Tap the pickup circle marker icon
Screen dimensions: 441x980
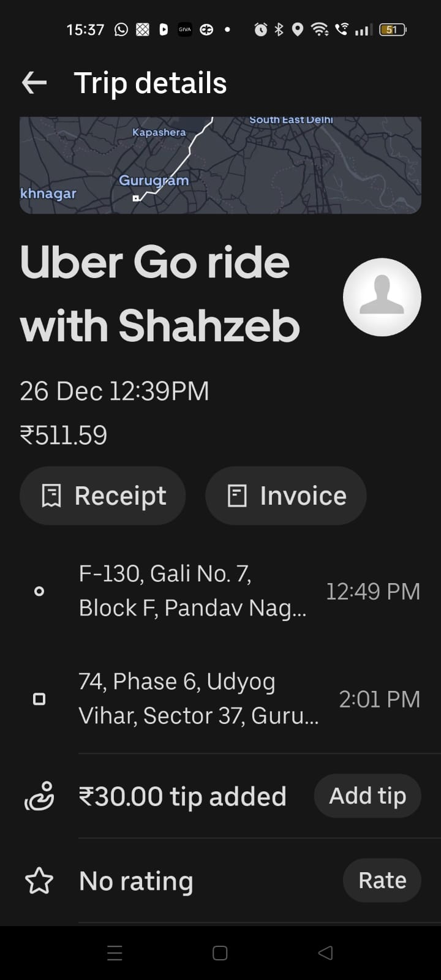click(39, 591)
